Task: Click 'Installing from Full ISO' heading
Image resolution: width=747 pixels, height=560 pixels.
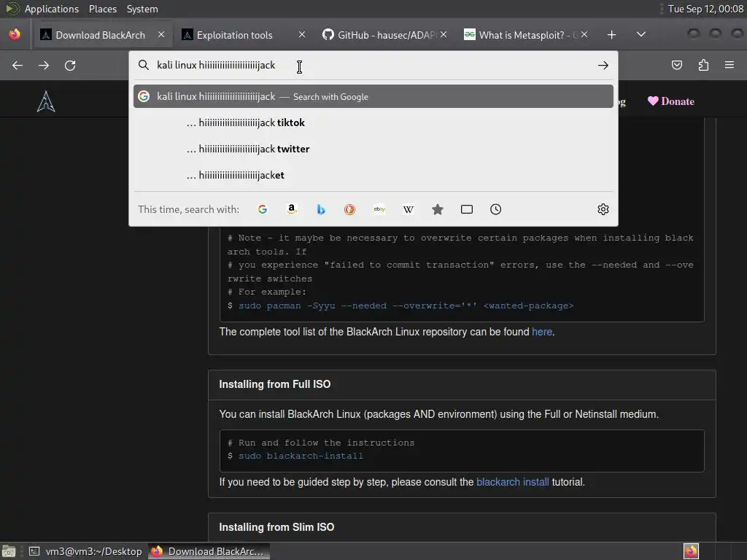Action: [275, 384]
